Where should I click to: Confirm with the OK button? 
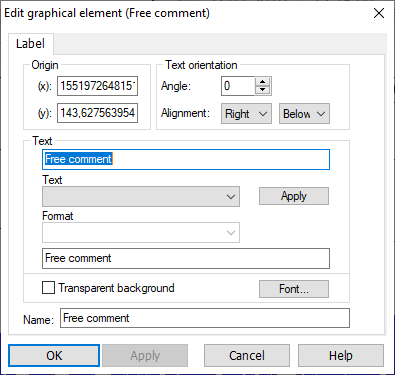pyautogui.click(x=54, y=356)
